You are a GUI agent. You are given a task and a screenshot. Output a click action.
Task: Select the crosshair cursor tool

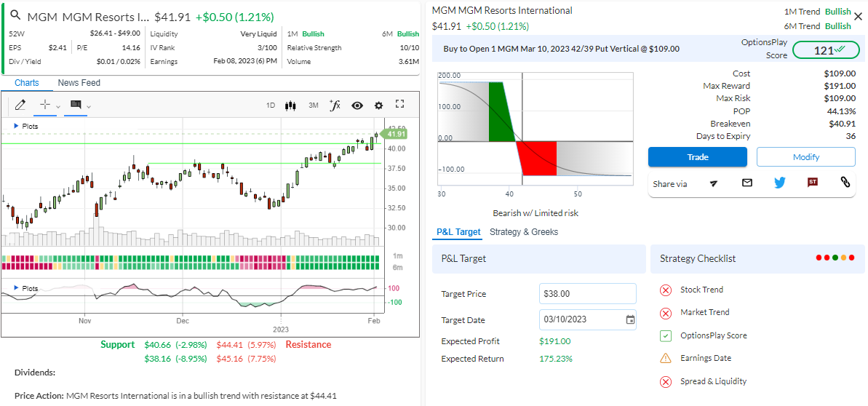(x=45, y=105)
